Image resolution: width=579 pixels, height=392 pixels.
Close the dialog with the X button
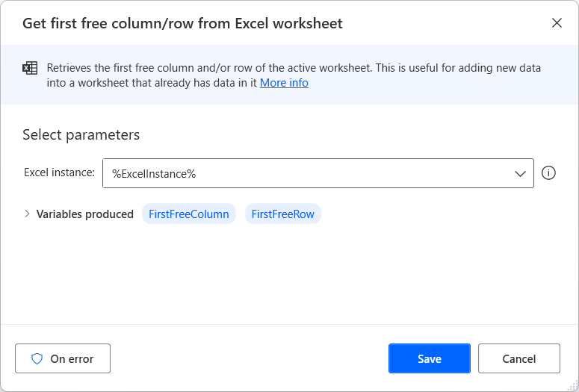tap(557, 23)
